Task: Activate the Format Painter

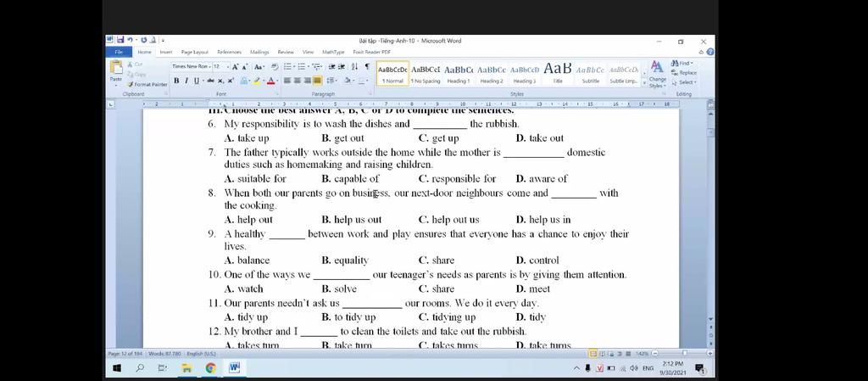Action: (147, 84)
